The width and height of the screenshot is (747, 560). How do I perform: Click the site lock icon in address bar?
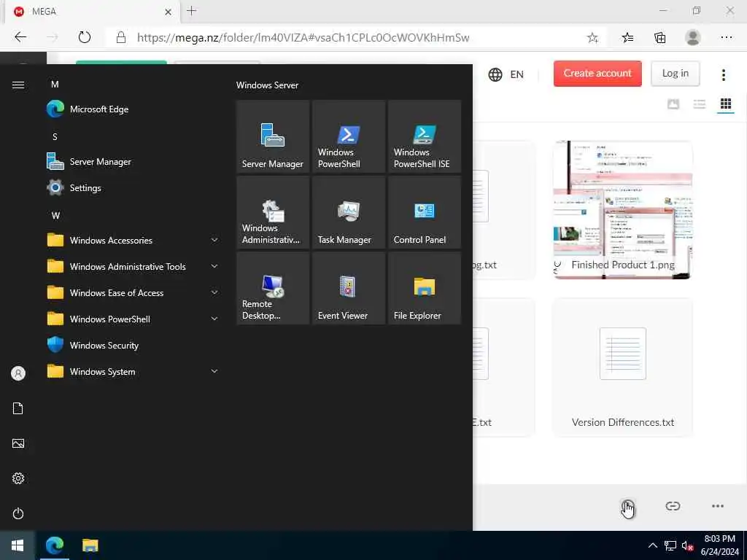click(121, 38)
